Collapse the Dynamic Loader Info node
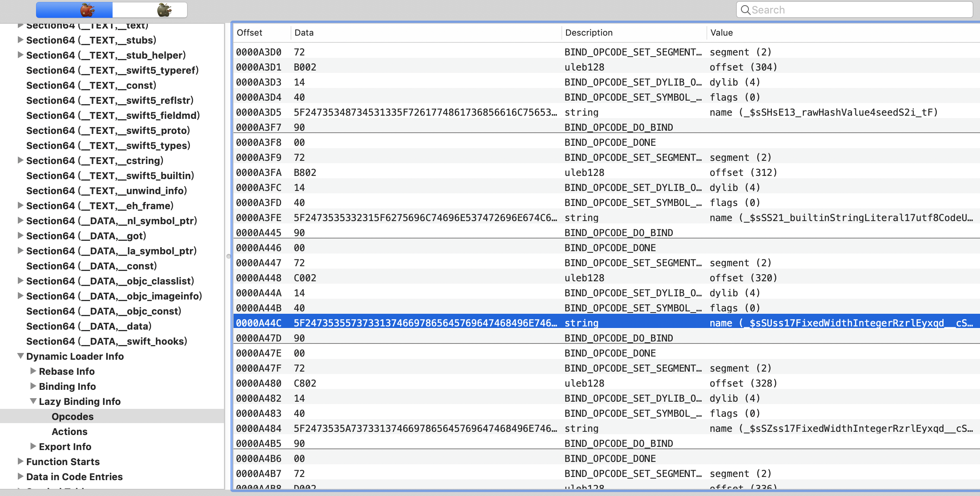Image resolution: width=980 pixels, height=496 pixels. click(21, 356)
